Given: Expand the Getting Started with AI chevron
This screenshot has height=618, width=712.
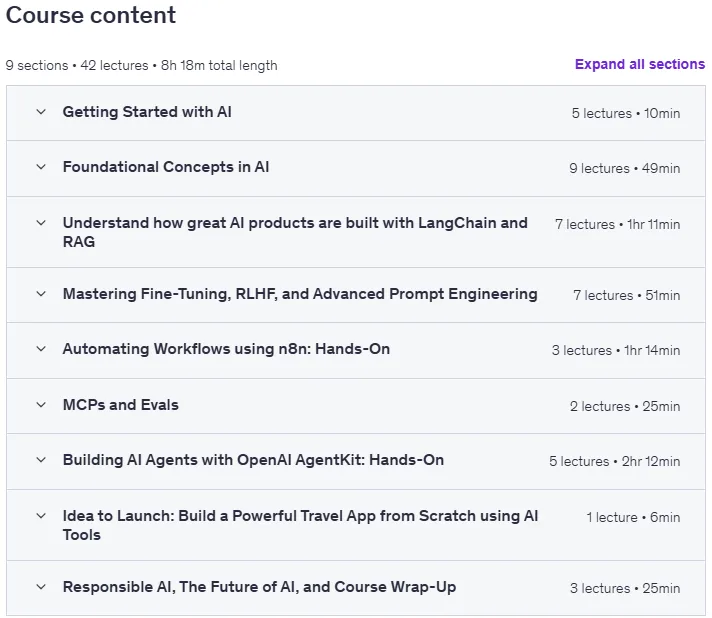Looking at the screenshot, I should click(41, 112).
